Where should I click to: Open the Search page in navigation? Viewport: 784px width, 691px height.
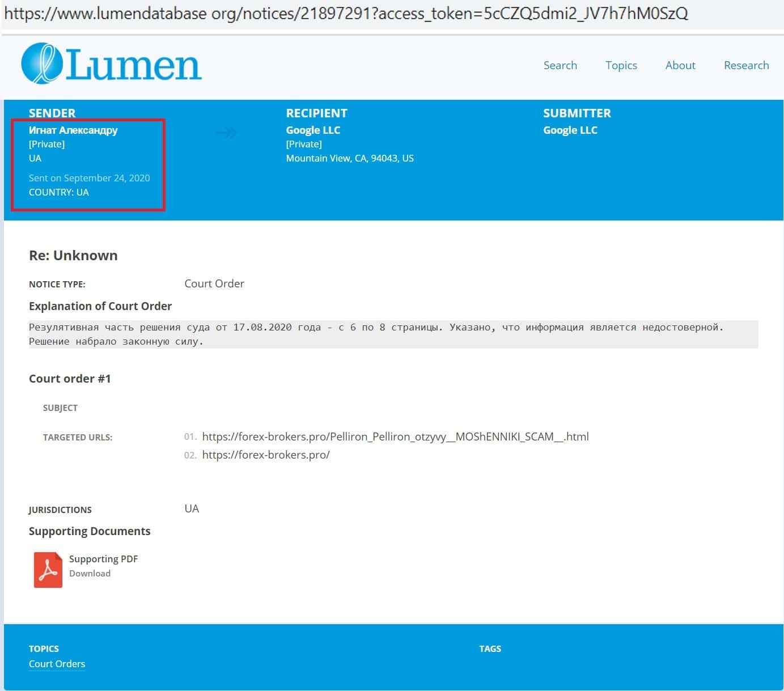[x=560, y=65]
